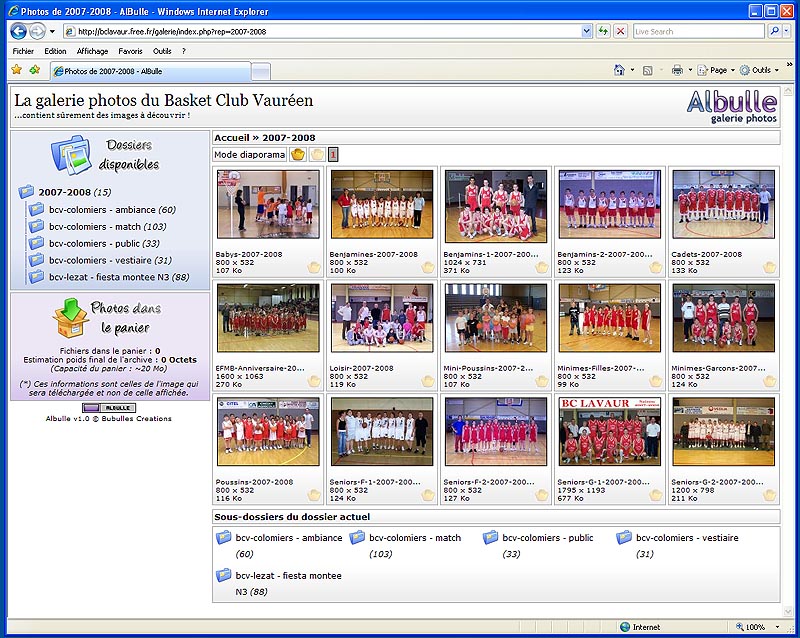Click the Albulle galerie photos logo

[x=732, y=106]
